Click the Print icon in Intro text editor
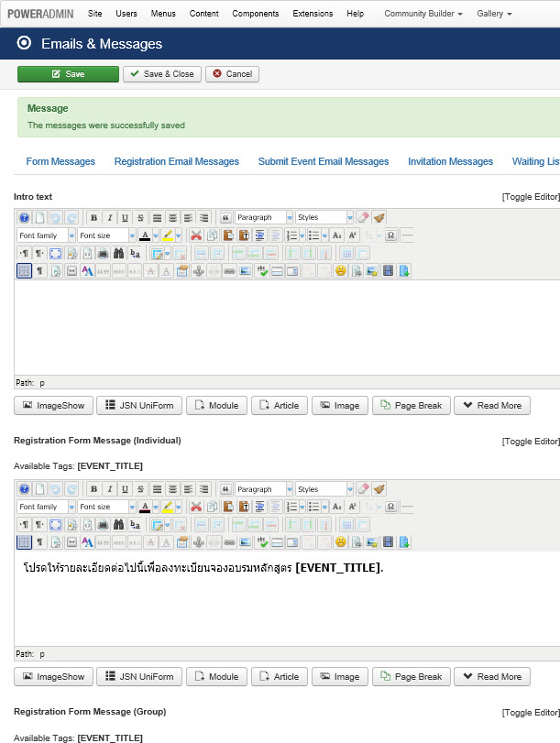Image resolution: width=560 pixels, height=743 pixels. (x=104, y=253)
